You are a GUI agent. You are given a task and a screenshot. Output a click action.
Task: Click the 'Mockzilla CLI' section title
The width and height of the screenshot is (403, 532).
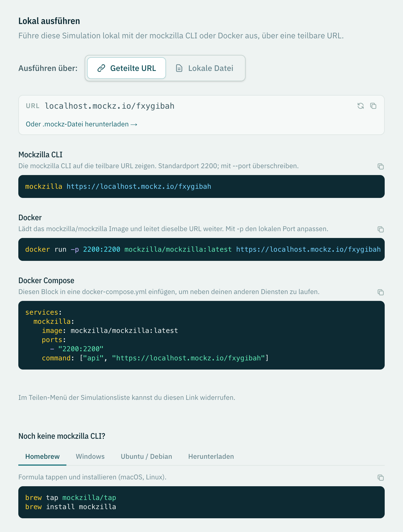pos(40,155)
